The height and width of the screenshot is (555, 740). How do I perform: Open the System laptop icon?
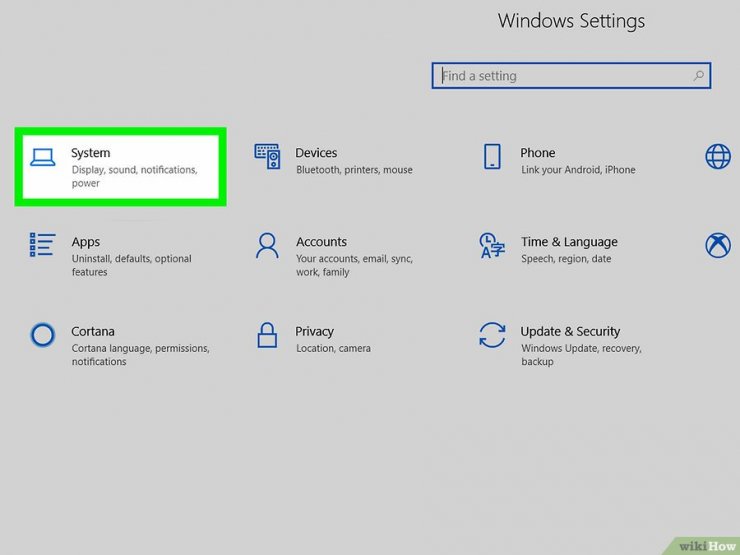pyautogui.click(x=42, y=158)
